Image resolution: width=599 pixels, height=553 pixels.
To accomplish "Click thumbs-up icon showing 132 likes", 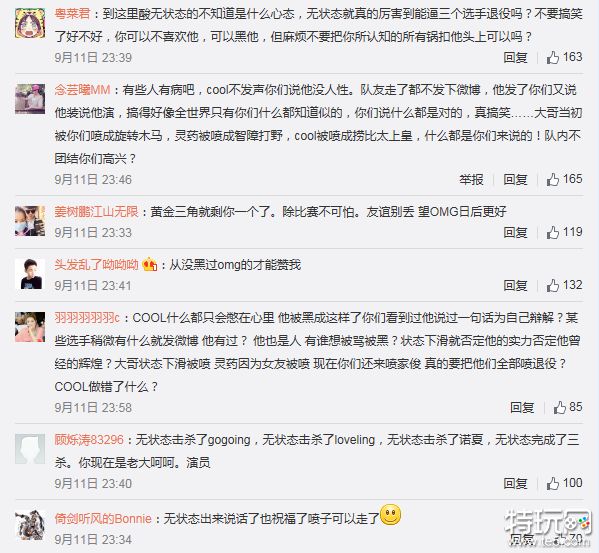I will pos(552,286).
